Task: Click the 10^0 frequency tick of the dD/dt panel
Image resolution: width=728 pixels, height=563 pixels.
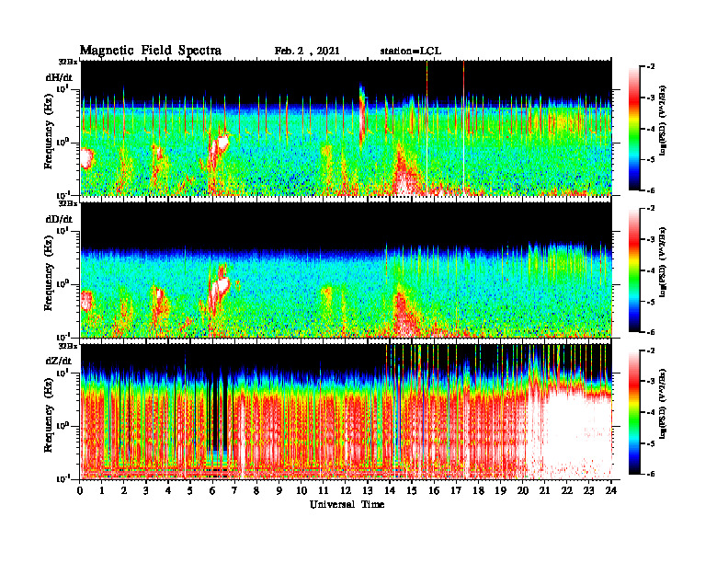Action: coord(63,283)
